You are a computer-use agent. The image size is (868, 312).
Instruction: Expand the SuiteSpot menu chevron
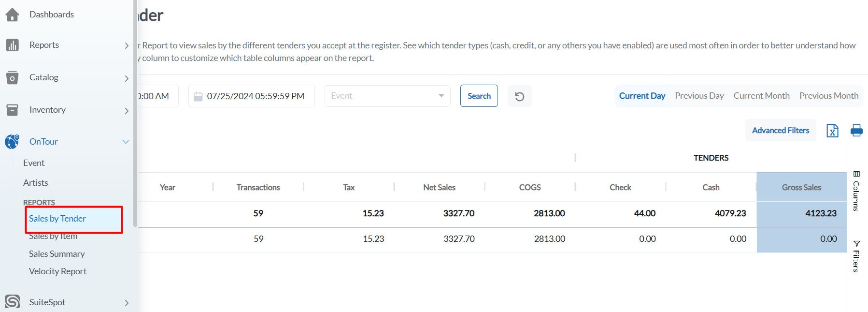pos(127,303)
